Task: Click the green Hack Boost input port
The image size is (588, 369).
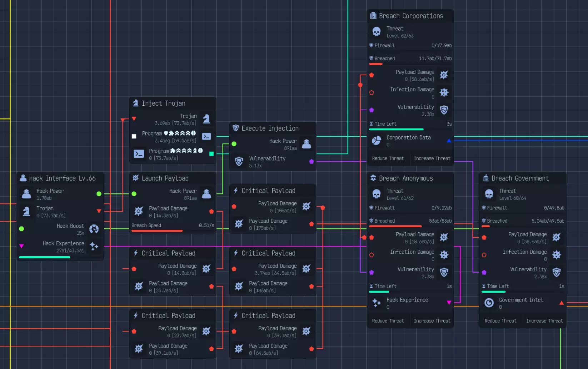Action: click(21, 229)
